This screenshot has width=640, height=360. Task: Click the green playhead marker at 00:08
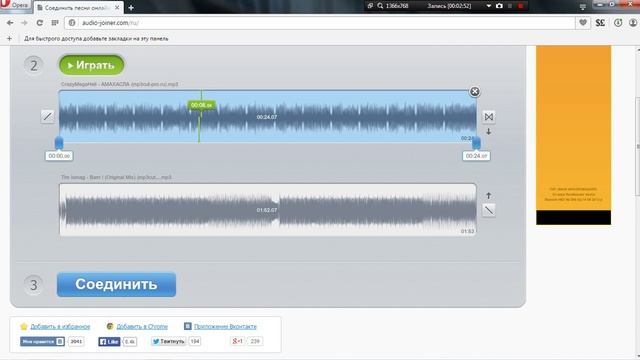(x=202, y=105)
